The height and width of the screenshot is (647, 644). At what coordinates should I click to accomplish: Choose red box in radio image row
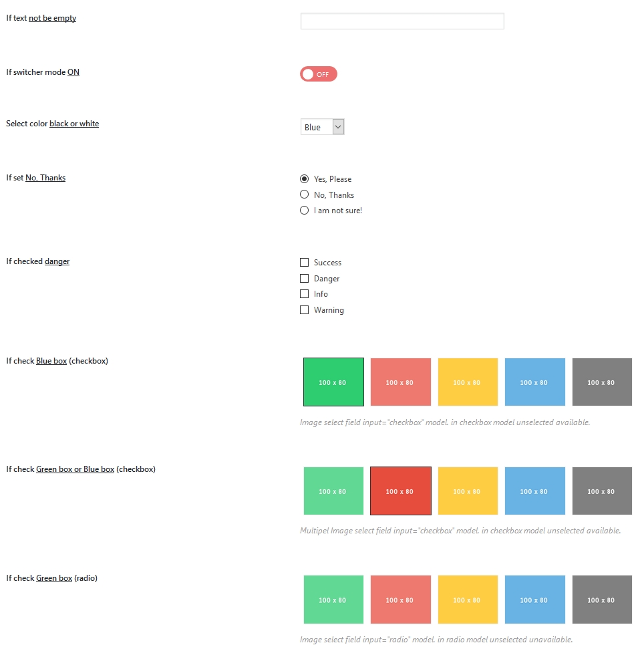pyautogui.click(x=400, y=600)
